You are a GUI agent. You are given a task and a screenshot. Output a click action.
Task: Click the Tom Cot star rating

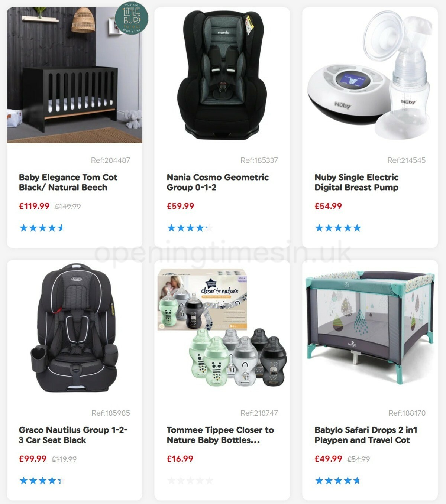pos(41,228)
